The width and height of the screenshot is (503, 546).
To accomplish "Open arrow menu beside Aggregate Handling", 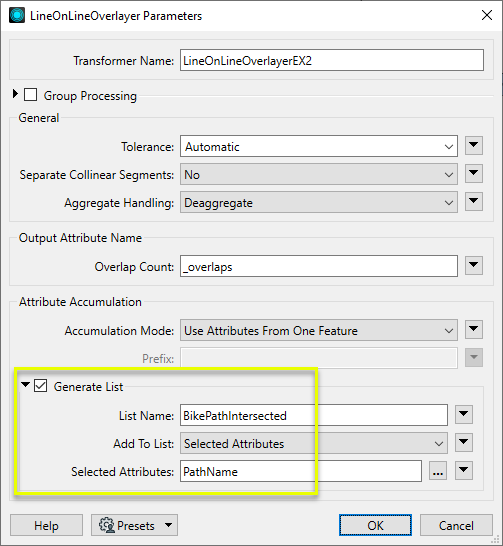I will pos(474,201).
